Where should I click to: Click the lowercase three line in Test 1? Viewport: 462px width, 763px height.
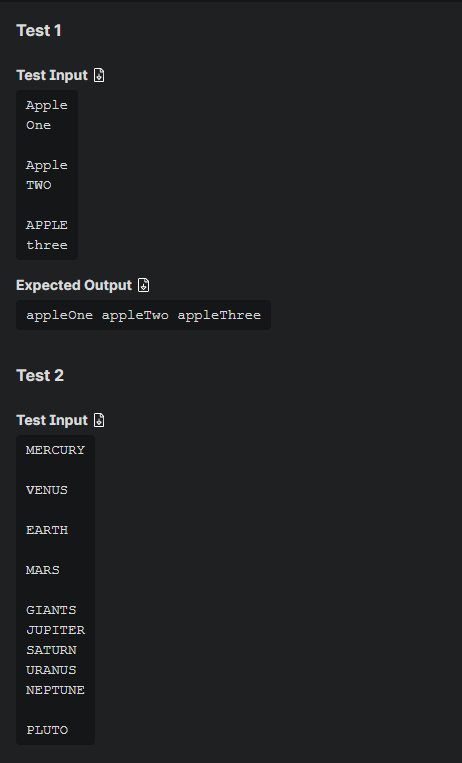pos(47,245)
